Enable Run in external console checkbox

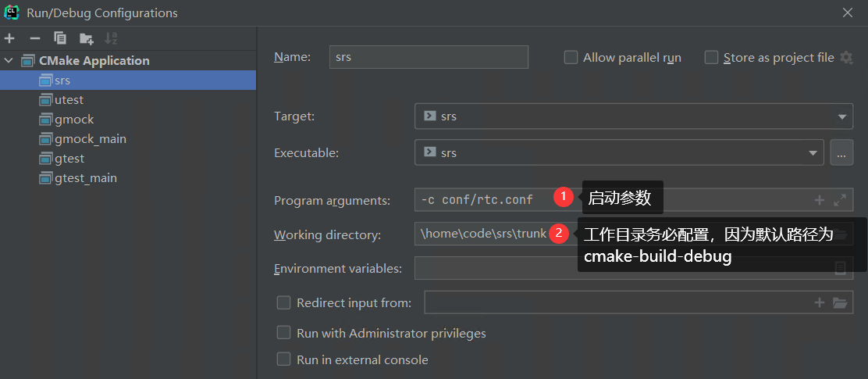click(x=284, y=359)
